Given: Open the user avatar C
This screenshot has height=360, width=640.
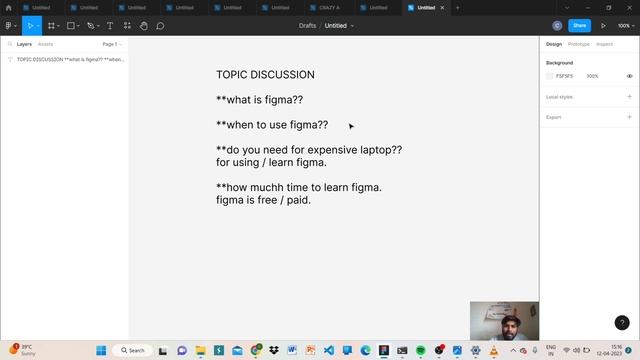Looking at the screenshot, I should click(557, 26).
